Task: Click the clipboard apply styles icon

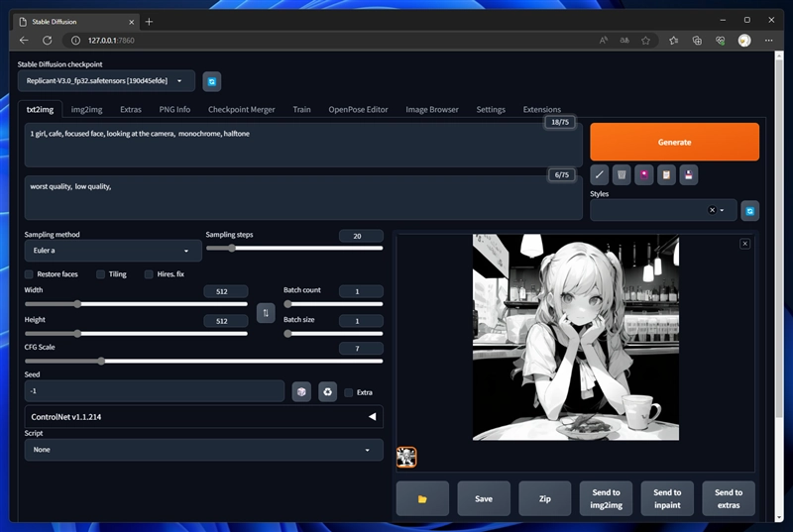Action: [666, 174]
